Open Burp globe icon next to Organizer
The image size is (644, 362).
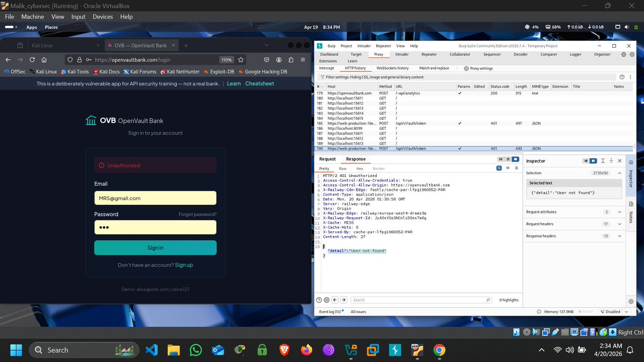pos(624,54)
